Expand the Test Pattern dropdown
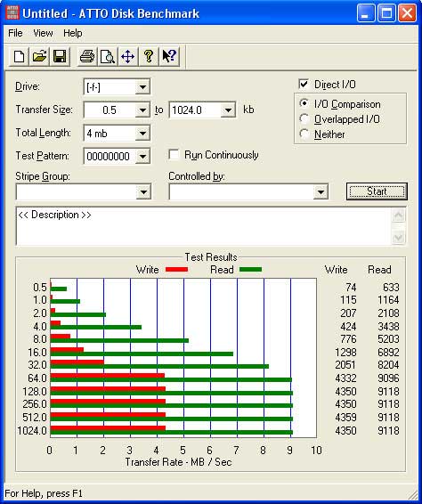 [142, 157]
